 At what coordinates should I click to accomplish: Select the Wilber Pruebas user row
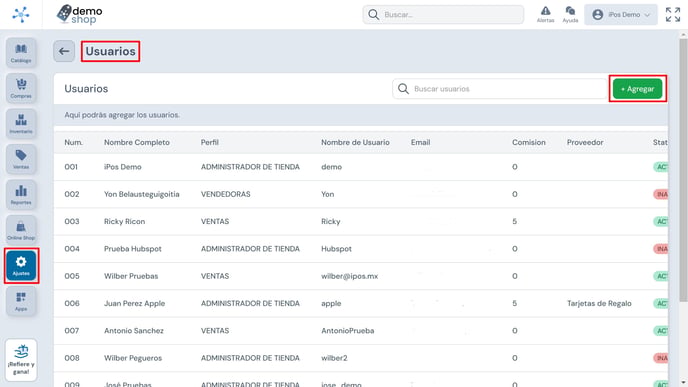point(361,276)
